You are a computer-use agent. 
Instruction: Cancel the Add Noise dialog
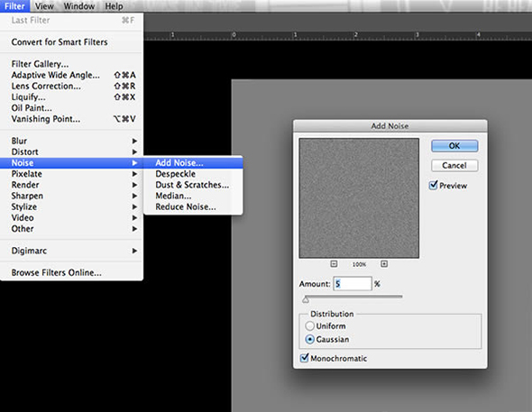pyautogui.click(x=454, y=166)
